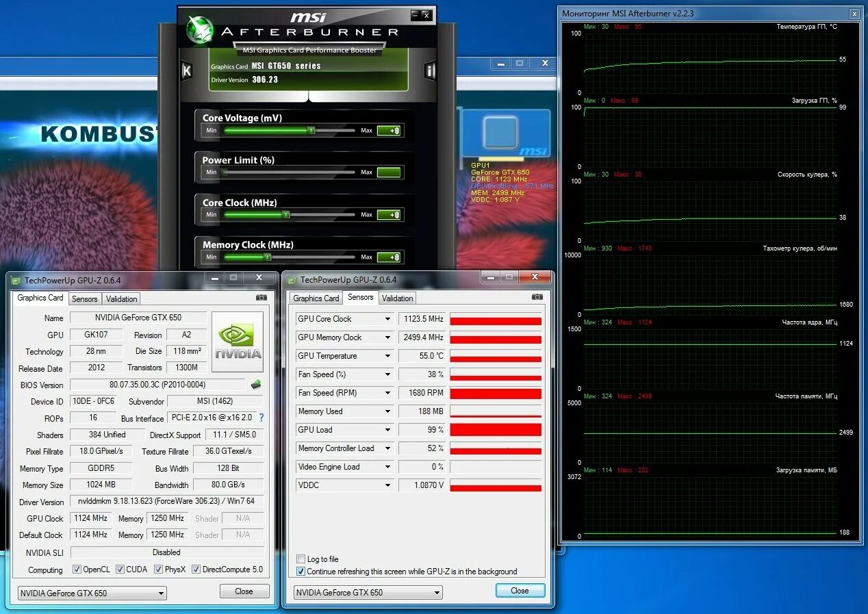Open the Fan Speed (RPM) sensor dropdown
The image size is (868, 614).
pyautogui.click(x=387, y=393)
